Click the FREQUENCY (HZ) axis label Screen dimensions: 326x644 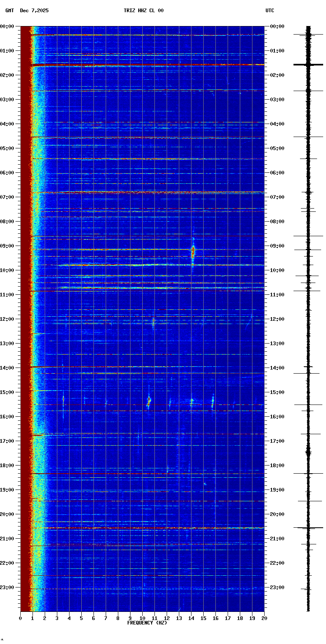click(x=147, y=623)
